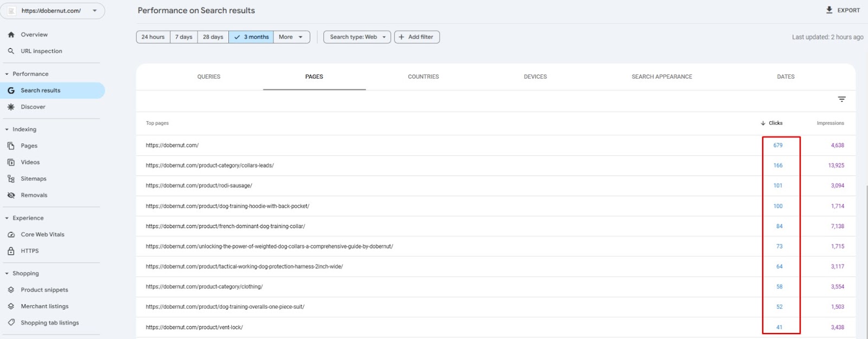Click the export download icon

tap(829, 10)
